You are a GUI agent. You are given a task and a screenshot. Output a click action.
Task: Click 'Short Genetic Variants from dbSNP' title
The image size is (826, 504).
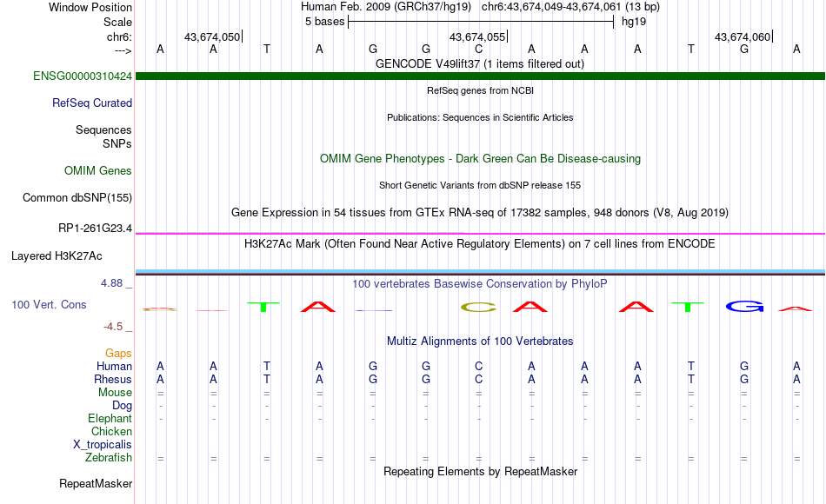coord(480,185)
